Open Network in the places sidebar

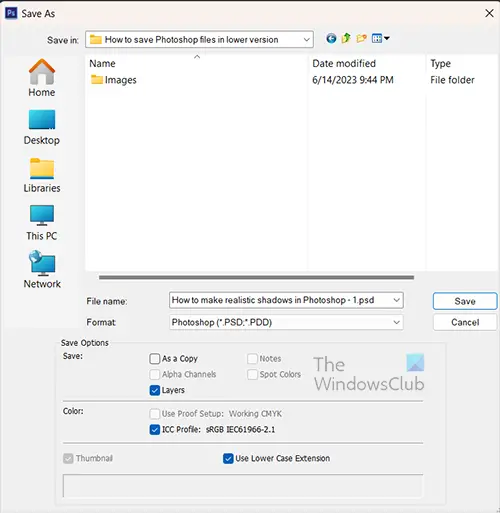point(42,270)
